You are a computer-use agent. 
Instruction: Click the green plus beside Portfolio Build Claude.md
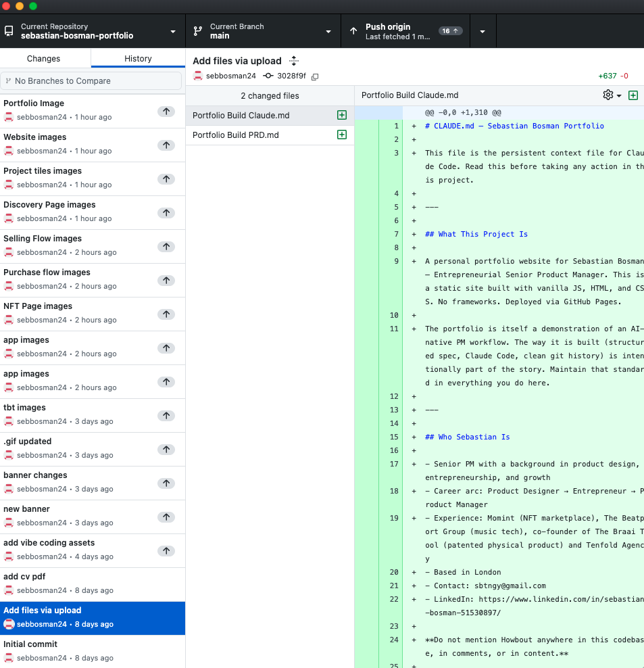coord(342,115)
